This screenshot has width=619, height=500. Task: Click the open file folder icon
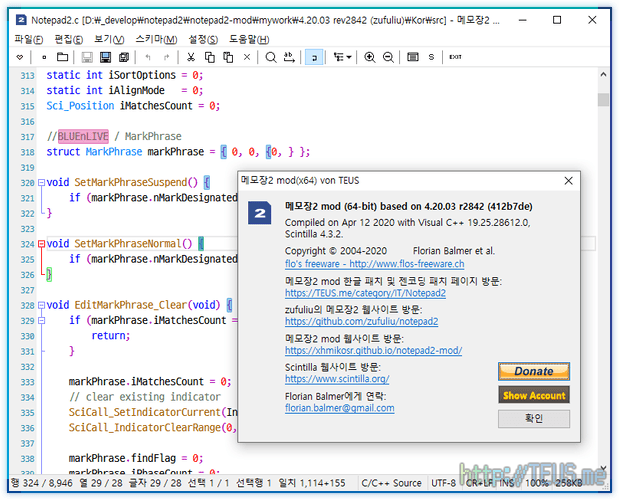(x=62, y=57)
